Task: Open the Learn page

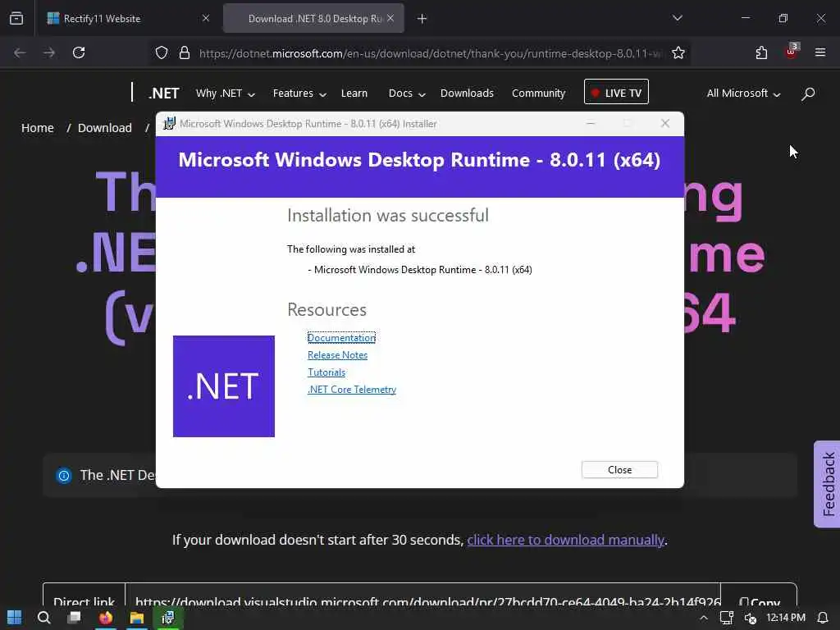Action: click(x=354, y=94)
